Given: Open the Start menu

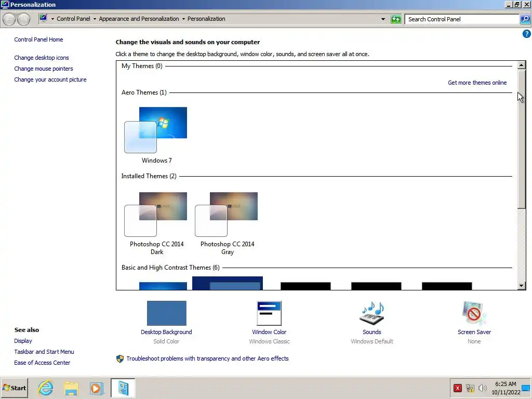Looking at the screenshot, I should coord(14,388).
